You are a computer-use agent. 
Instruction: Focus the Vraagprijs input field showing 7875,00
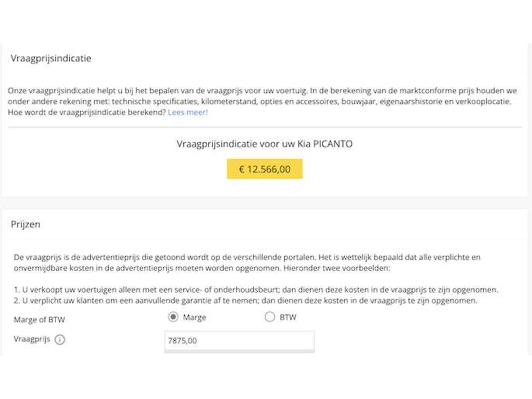tap(239, 340)
